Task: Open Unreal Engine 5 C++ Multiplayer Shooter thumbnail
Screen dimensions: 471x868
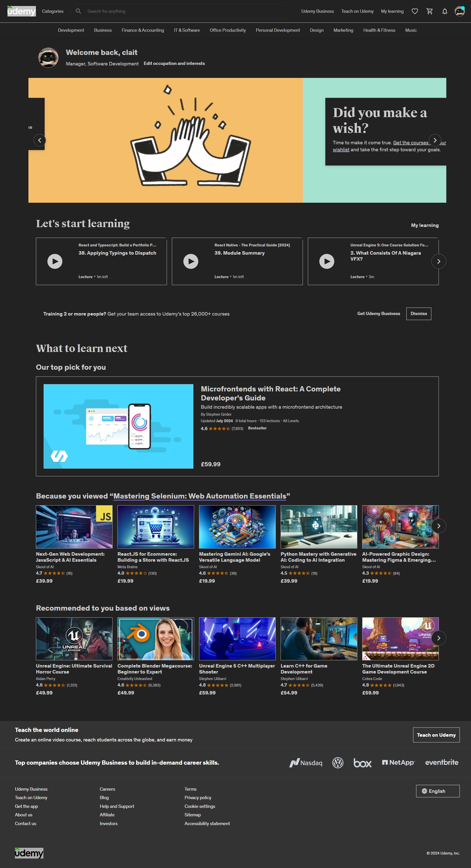Action: pyautogui.click(x=237, y=639)
